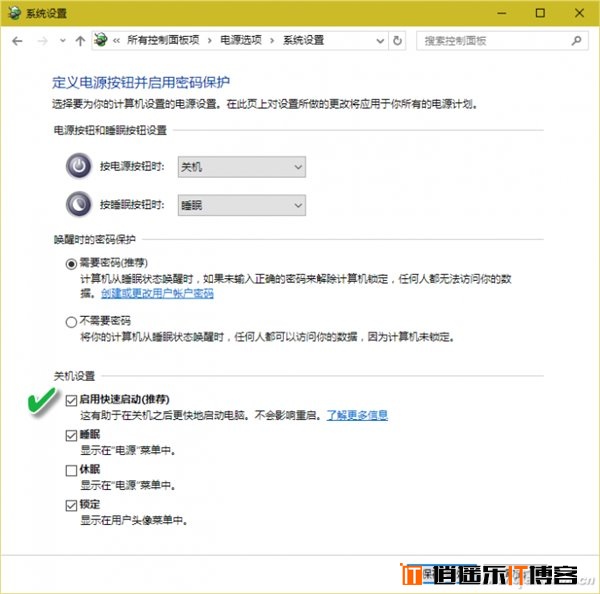Click the 定义电源按钮并启用密码保护 heading
The width and height of the screenshot is (600, 594).
coord(141,82)
